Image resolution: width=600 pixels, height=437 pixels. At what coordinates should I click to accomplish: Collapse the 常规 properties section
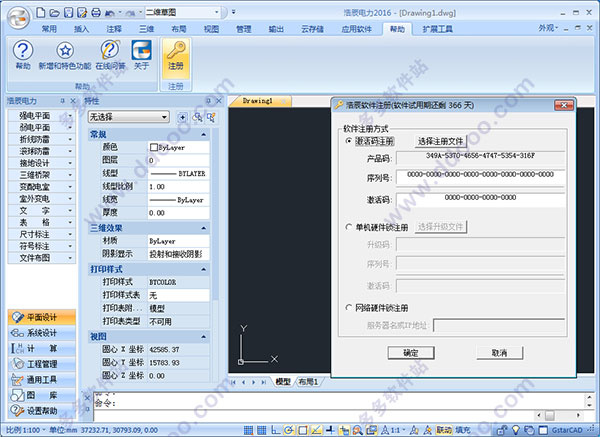[x=204, y=134]
